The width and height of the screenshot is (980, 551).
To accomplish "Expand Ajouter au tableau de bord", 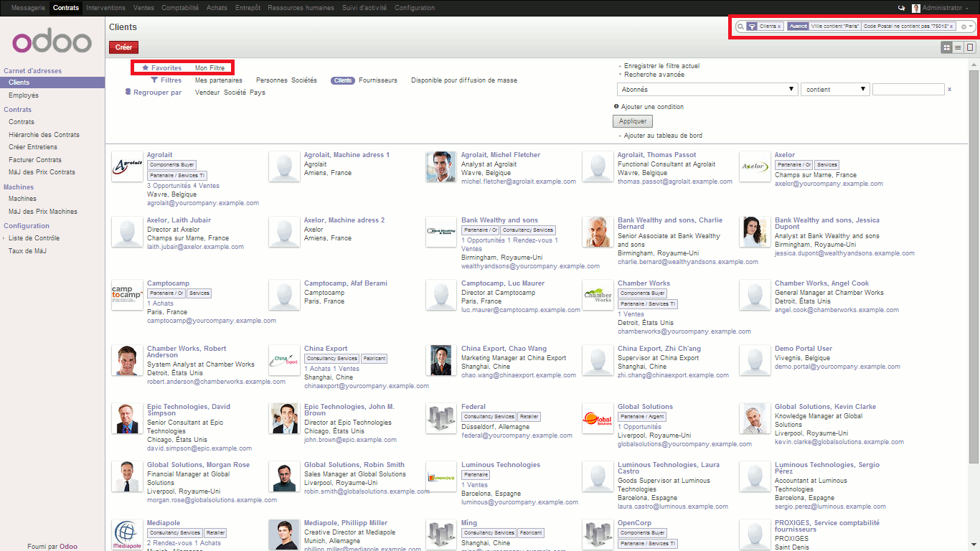I will pos(663,136).
